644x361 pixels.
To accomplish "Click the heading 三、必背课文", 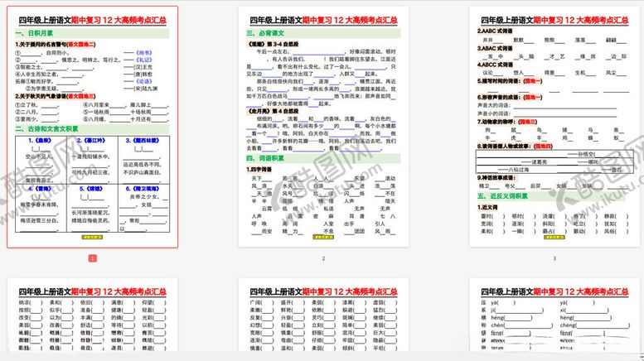I will pos(265,33).
